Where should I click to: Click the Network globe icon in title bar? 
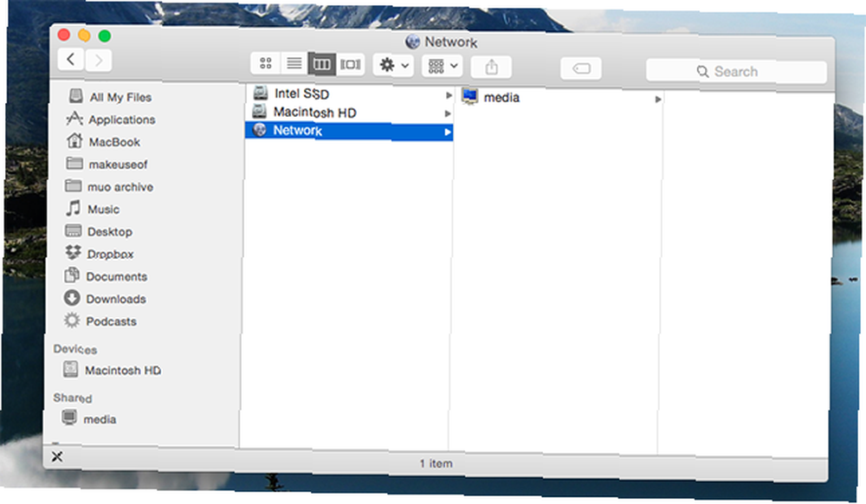click(412, 42)
